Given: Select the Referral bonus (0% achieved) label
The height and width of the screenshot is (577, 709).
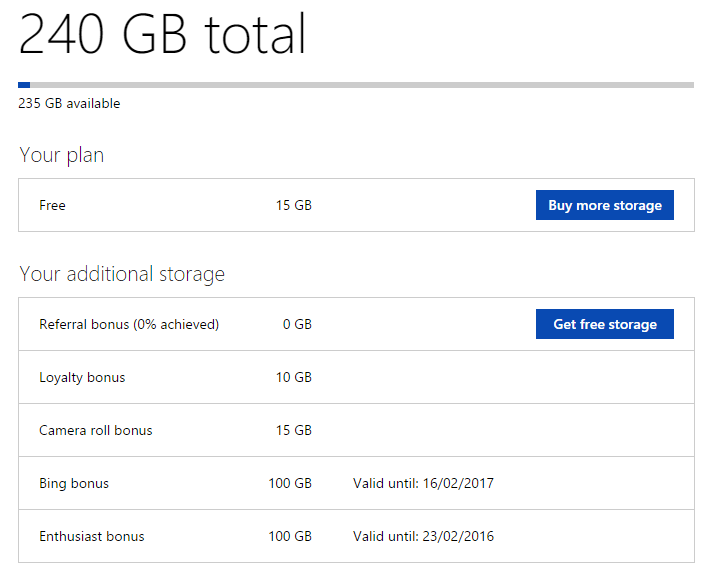Looking at the screenshot, I should pyautogui.click(x=129, y=324).
